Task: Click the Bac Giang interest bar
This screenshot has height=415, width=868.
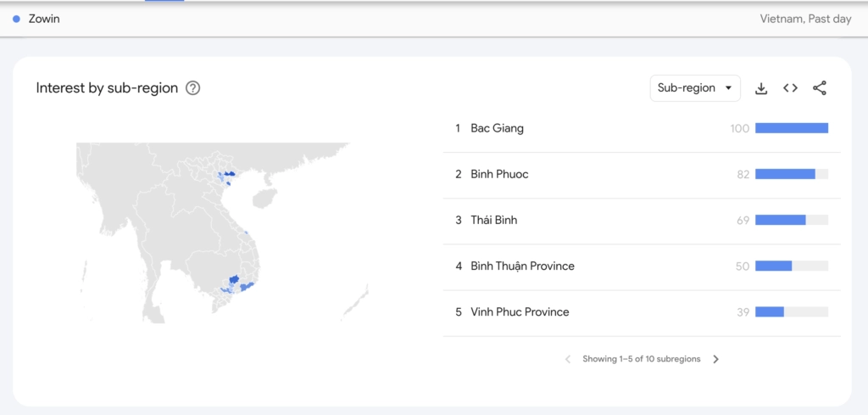Action: click(791, 128)
